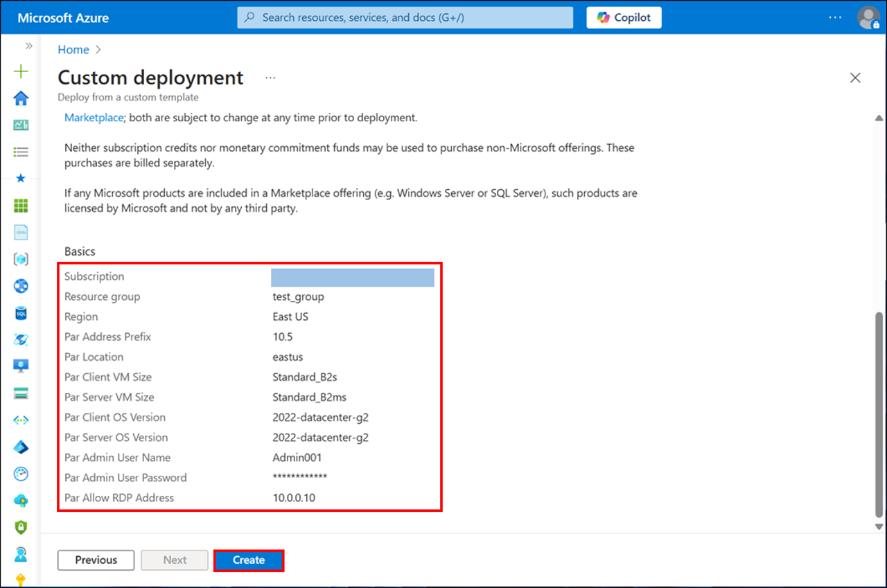Viewport: 887px width, 588px height.
Task: Click the Previous button
Action: [x=96, y=560]
